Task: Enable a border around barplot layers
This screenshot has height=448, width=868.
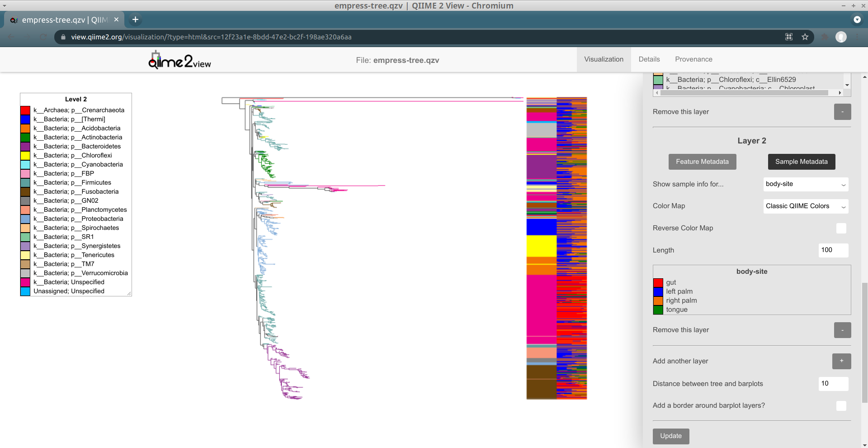Action: point(841,406)
